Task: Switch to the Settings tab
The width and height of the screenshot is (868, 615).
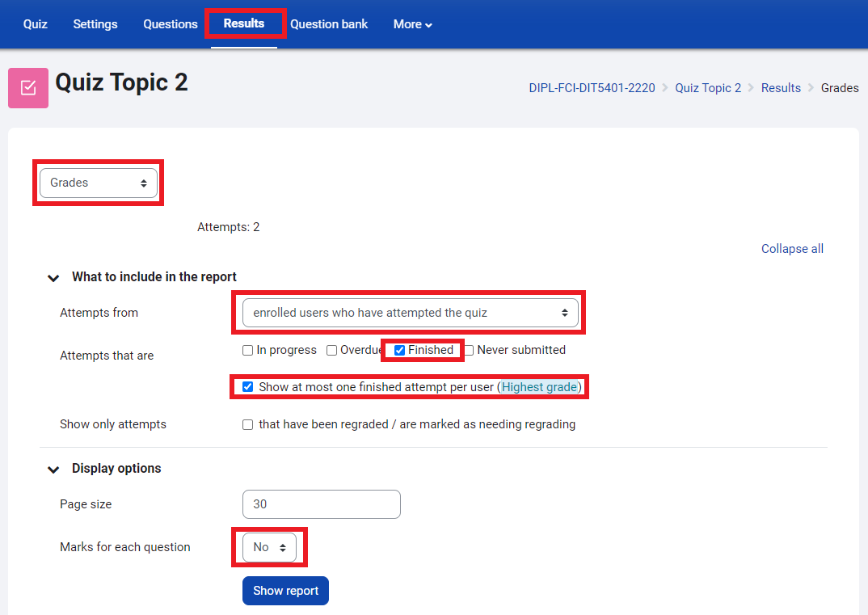Action: point(95,24)
